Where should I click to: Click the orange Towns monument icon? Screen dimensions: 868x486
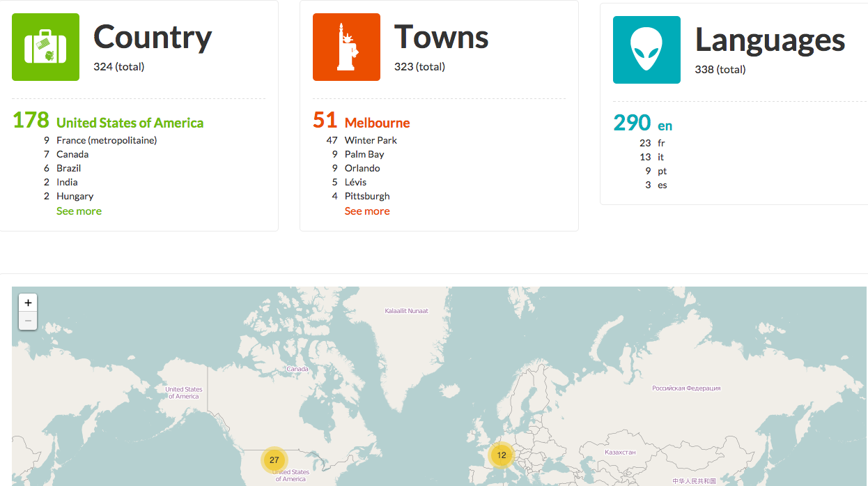tap(346, 47)
